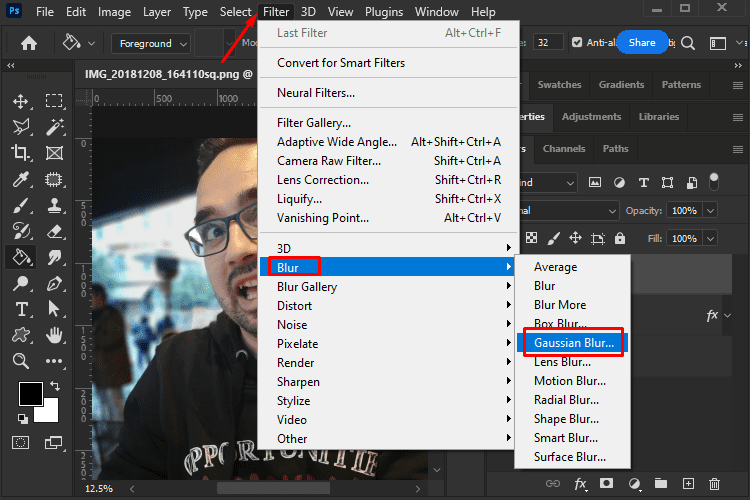Change the screen mode
The height and width of the screenshot is (500, 750).
[53, 443]
